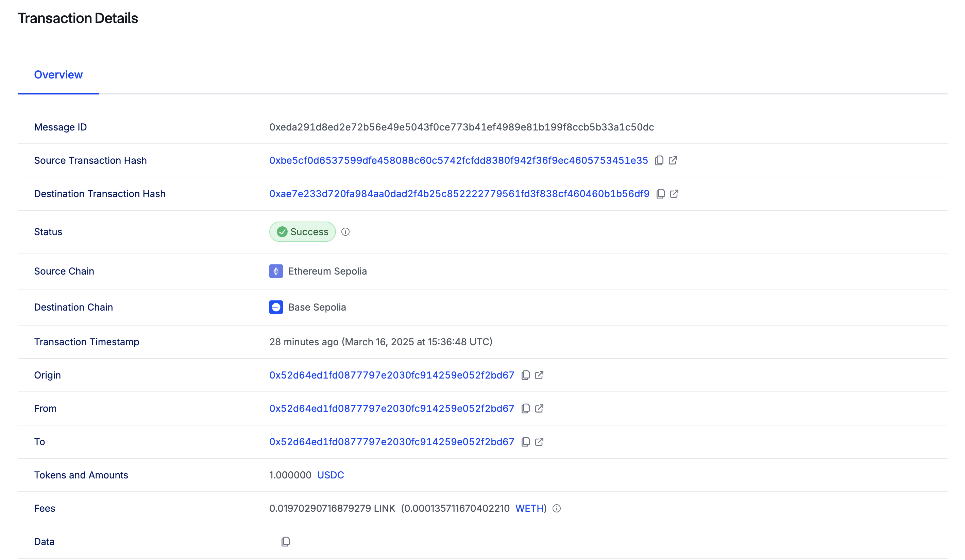Open the Origin address link
This screenshot has height=560, width=965.
click(392, 375)
